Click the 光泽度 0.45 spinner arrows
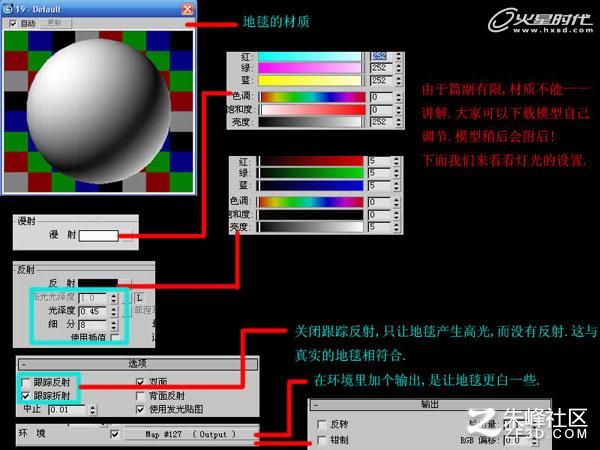This screenshot has height=450, width=600. click(114, 311)
